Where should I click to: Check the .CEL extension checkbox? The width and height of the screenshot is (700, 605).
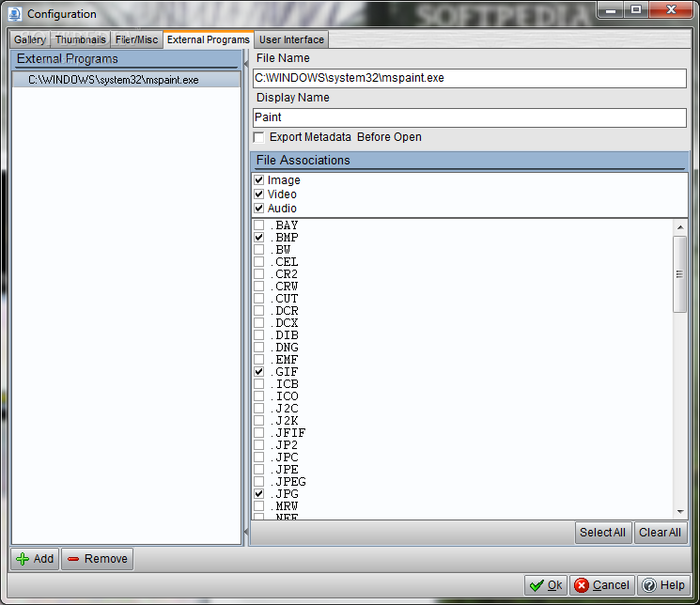coord(259,262)
